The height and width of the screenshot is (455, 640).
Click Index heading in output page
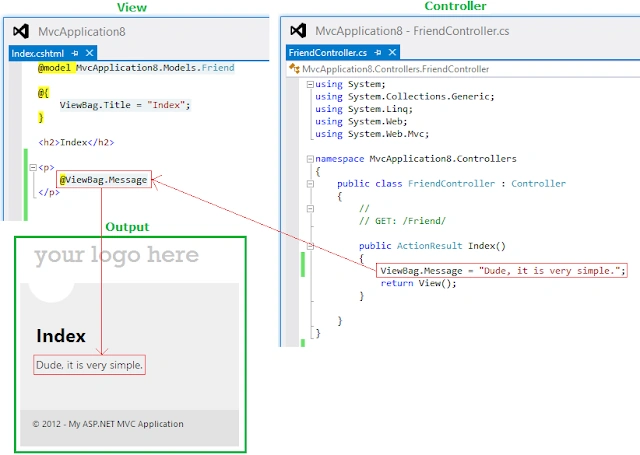point(61,336)
